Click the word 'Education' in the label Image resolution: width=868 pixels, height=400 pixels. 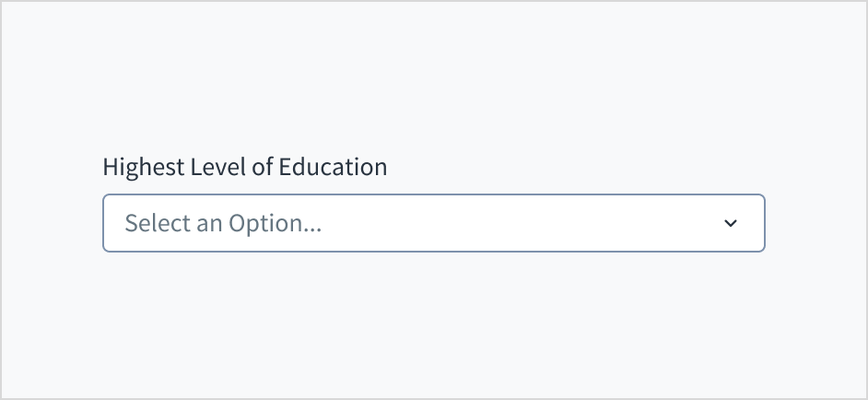(x=333, y=167)
